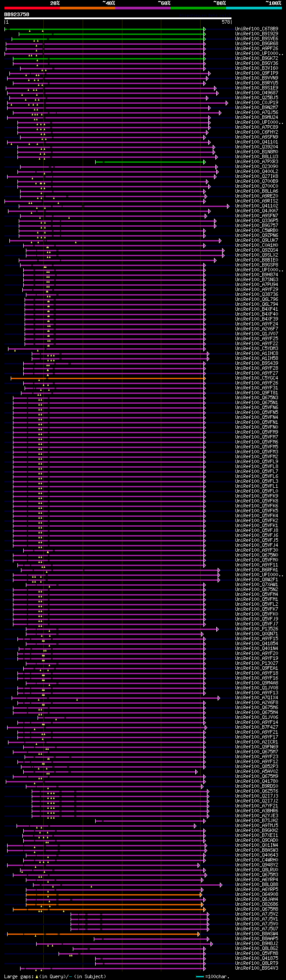
Task: Open the UniRef100_A7QJ56 subject link
Action: 257,113
